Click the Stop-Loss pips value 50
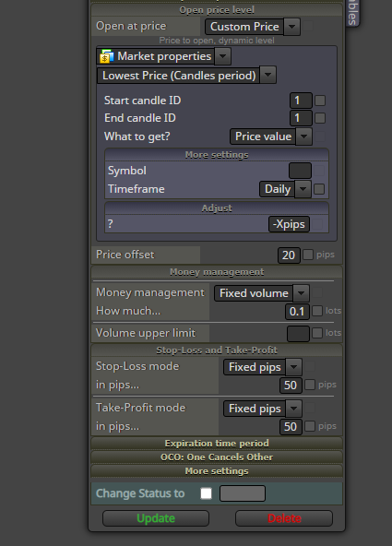Screen dimensions: 392x546 point(291,386)
